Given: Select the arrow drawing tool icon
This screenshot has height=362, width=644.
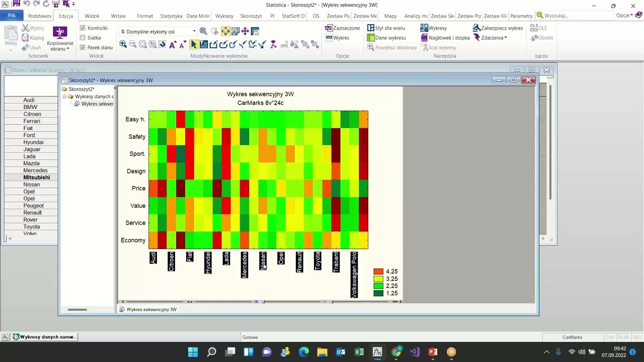Looking at the screenshot, I should 262,44.
